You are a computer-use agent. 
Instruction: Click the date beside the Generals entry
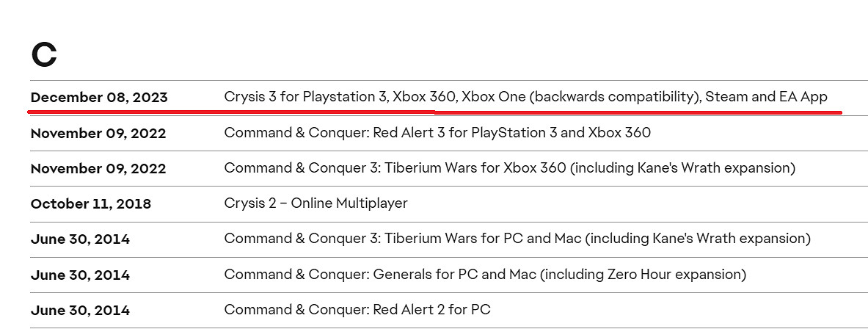coord(80,275)
